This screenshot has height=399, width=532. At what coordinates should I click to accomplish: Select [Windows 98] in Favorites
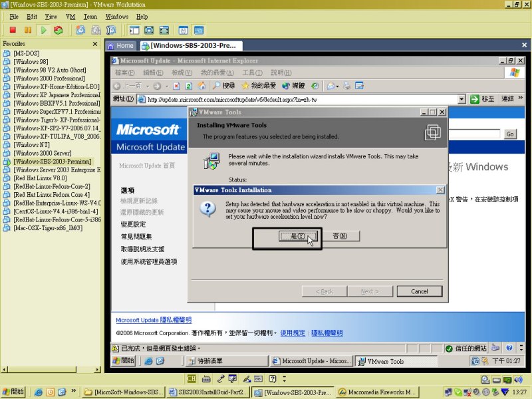[31, 62]
